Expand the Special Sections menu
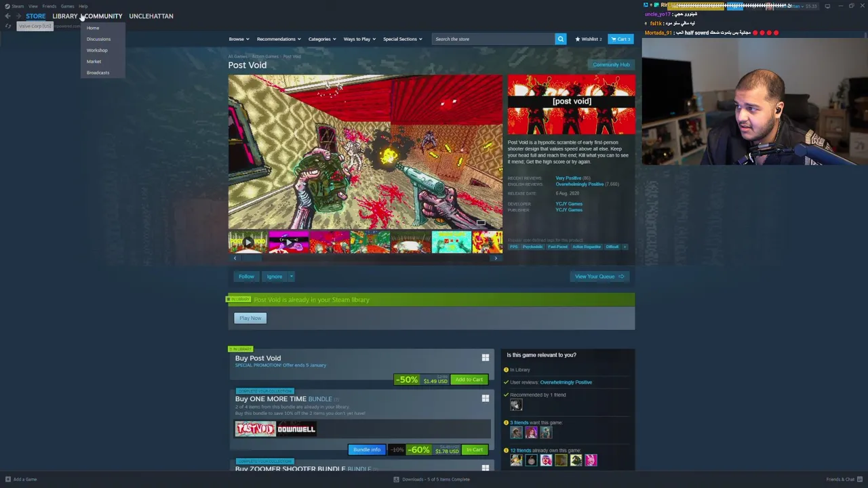This screenshot has height=488, width=868. (x=403, y=39)
